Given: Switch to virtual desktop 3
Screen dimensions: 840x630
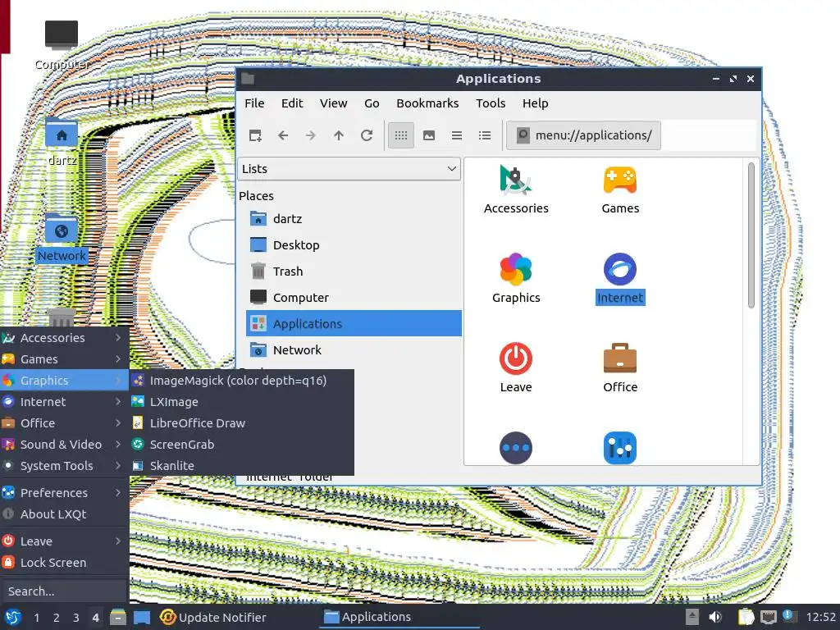Looking at the screenshot, I should point(76,618).
